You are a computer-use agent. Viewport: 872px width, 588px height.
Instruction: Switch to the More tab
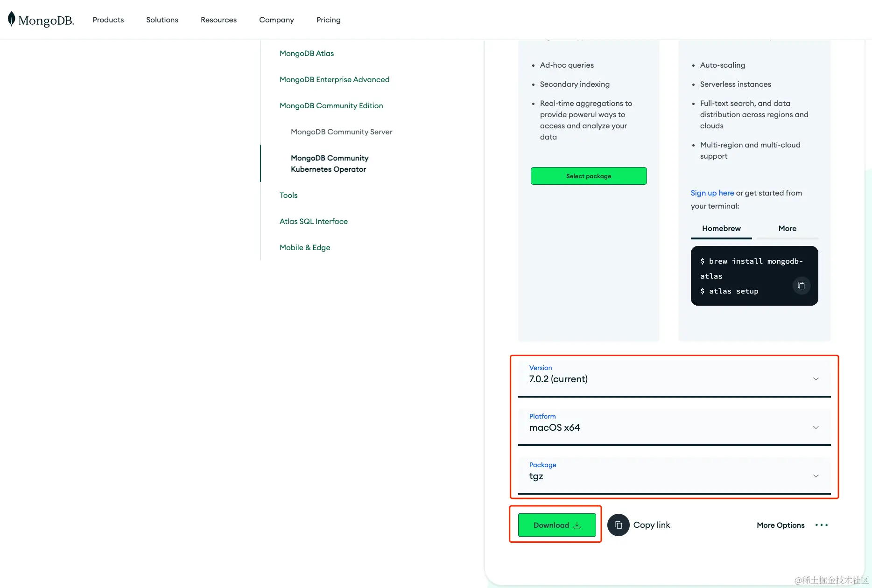pos(788,228)
